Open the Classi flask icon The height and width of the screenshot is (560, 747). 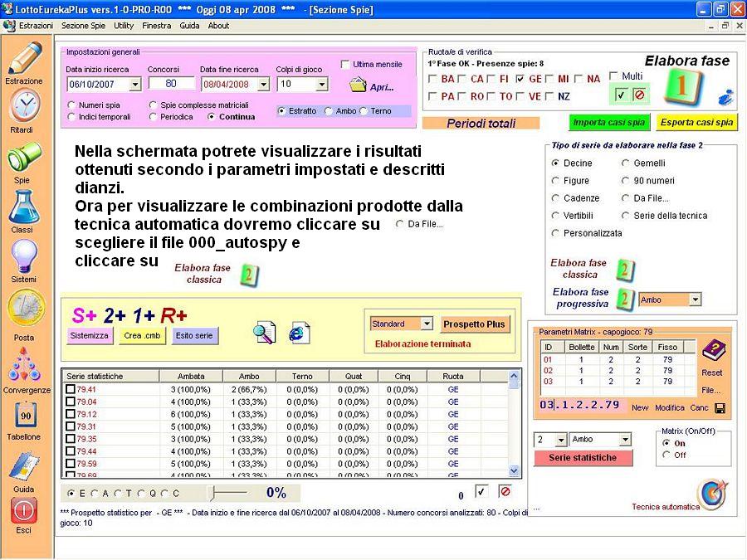point(23,207)
